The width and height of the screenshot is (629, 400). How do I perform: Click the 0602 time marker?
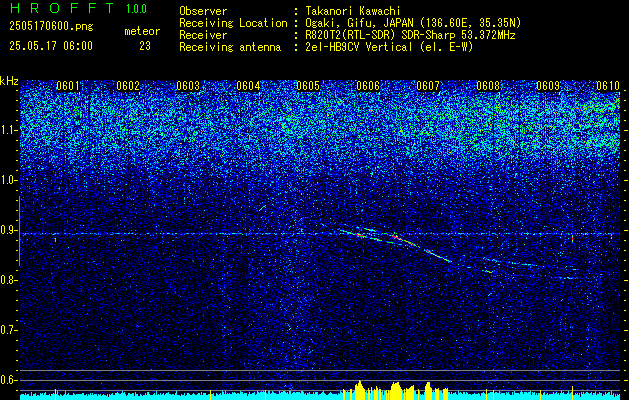(128, 86)
